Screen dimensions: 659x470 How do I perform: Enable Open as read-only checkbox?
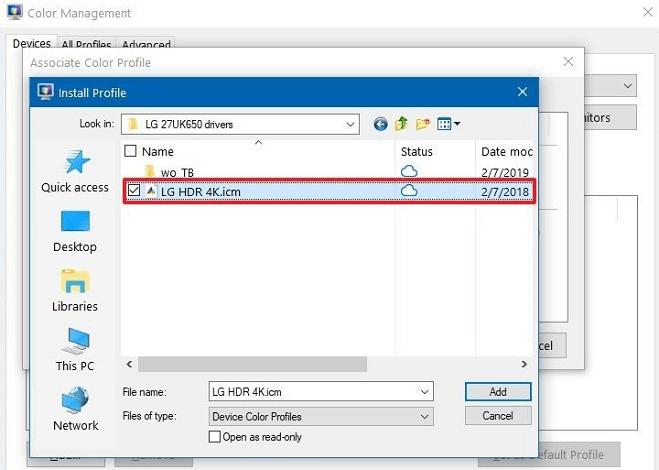click(215, 436)
